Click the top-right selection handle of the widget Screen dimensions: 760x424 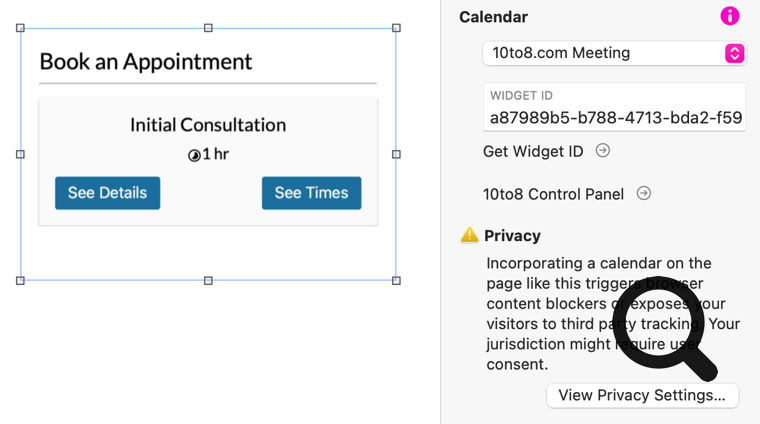396,28
